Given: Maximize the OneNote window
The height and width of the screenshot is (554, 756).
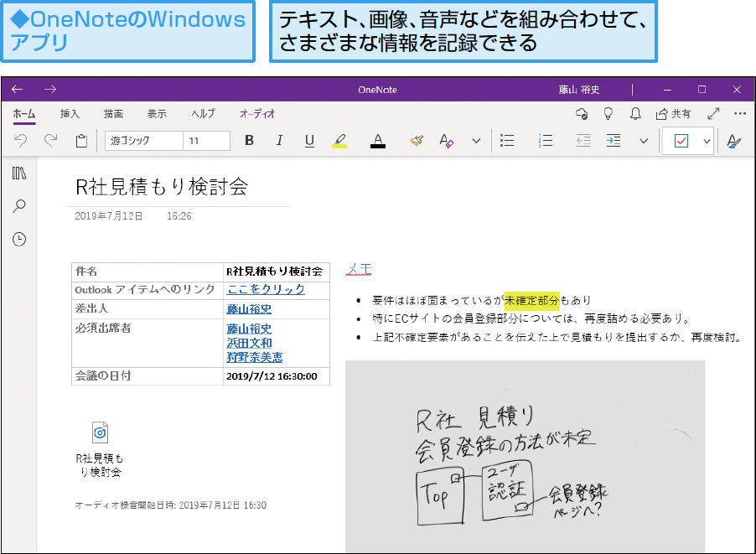Looking at the screenshot, I should point(702,90).
